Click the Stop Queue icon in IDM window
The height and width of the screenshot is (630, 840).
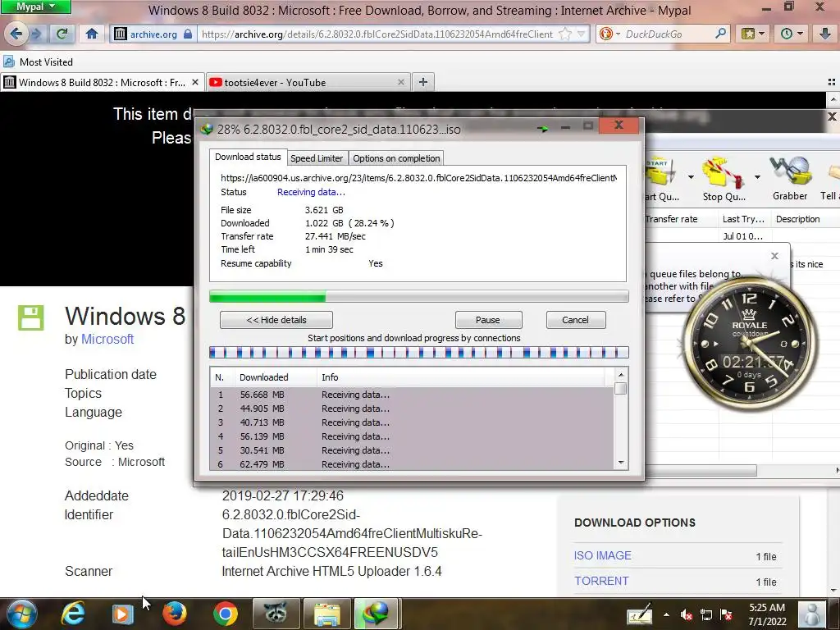click(x=724, y=172)
